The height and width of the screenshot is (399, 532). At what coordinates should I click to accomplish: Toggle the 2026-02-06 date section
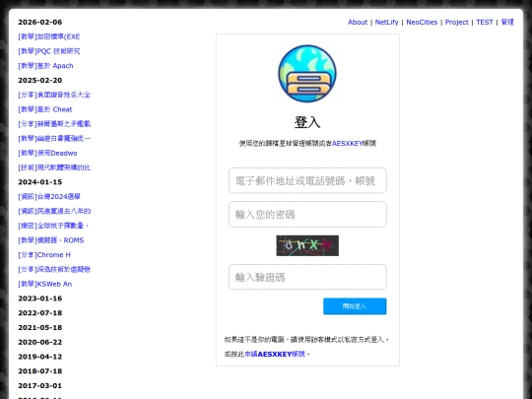[x=40, y=22]
